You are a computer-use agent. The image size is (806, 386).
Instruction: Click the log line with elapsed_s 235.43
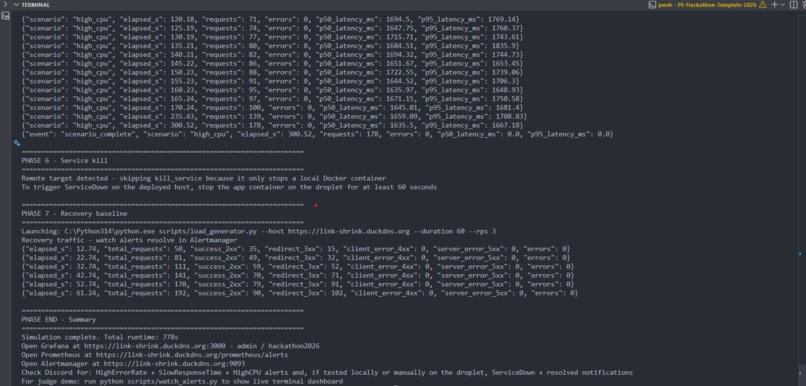274,116
